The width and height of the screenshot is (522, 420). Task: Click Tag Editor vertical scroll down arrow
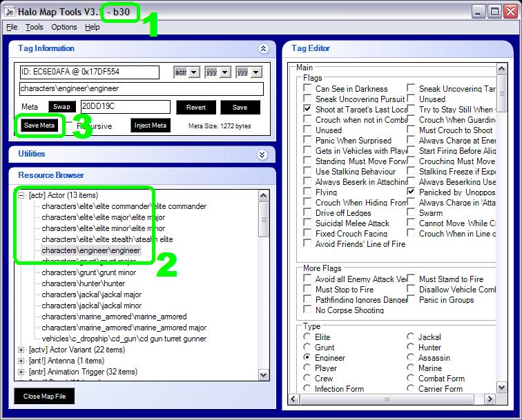[x=502, y=388]
